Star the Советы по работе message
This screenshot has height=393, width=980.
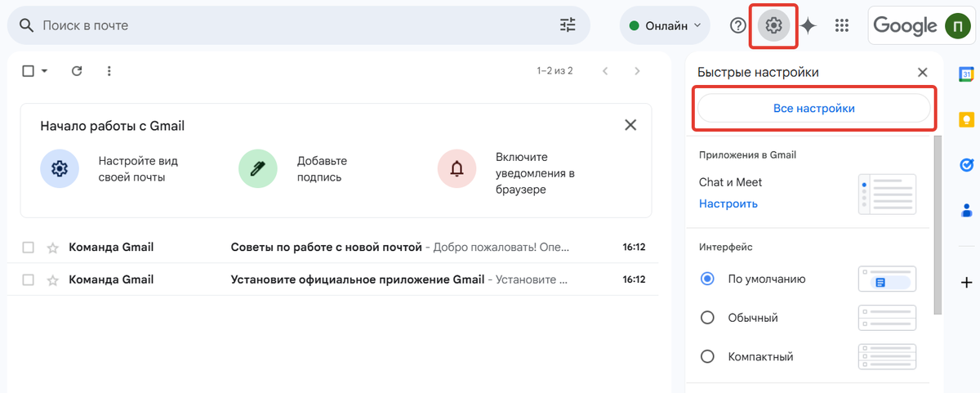click(53, 248)
